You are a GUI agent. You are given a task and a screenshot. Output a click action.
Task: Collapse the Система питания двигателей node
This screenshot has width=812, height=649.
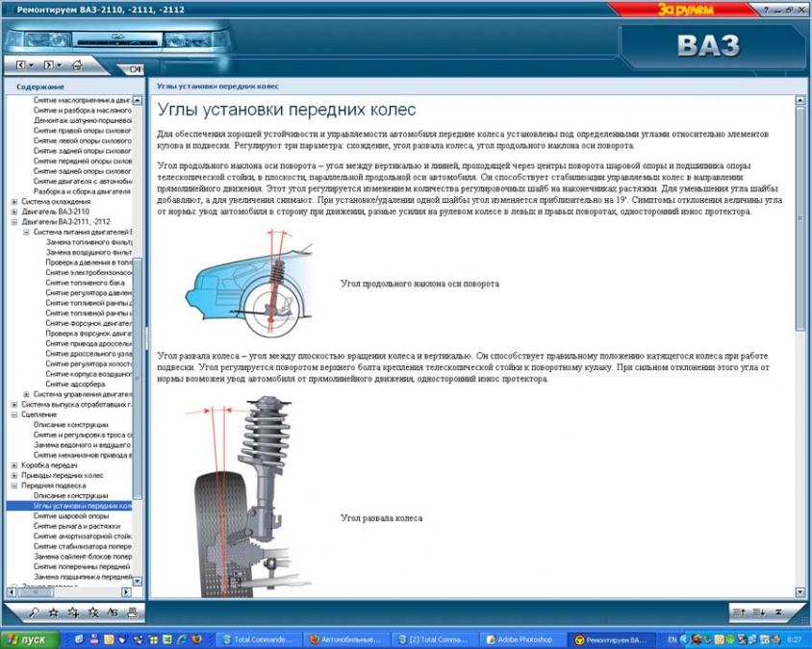pos(26,233)
